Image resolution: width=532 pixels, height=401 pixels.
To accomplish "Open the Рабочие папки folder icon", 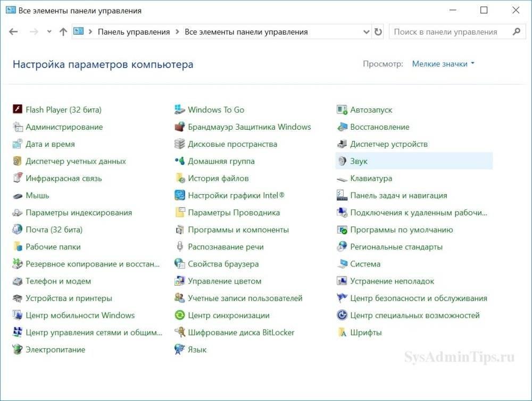I will coord(18,247).
